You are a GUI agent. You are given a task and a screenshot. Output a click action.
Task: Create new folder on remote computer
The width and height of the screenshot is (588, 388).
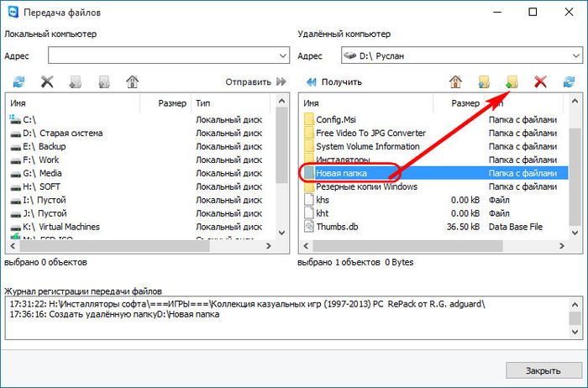(511, 81)
